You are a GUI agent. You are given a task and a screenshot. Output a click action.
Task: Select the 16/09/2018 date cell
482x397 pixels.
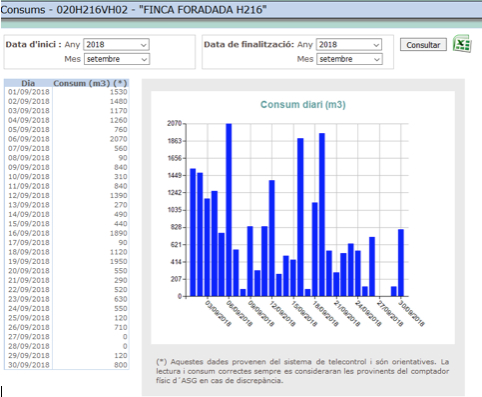29,233
